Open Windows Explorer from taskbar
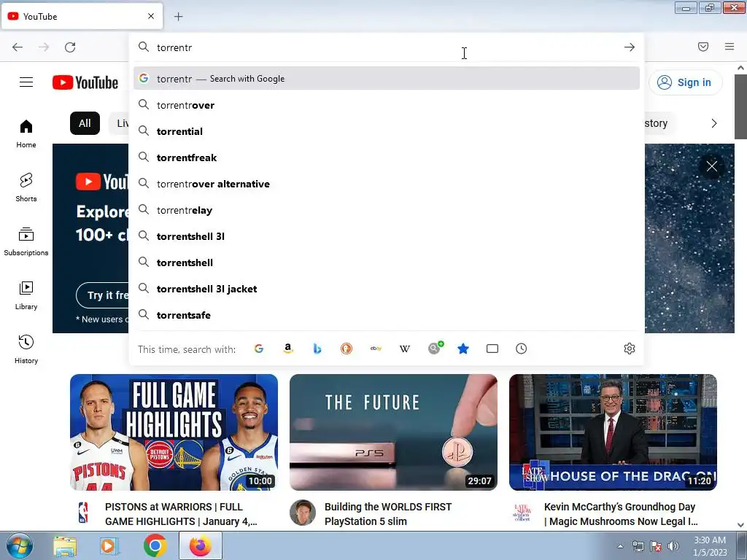747x560 pixels. tap(65, 545)
